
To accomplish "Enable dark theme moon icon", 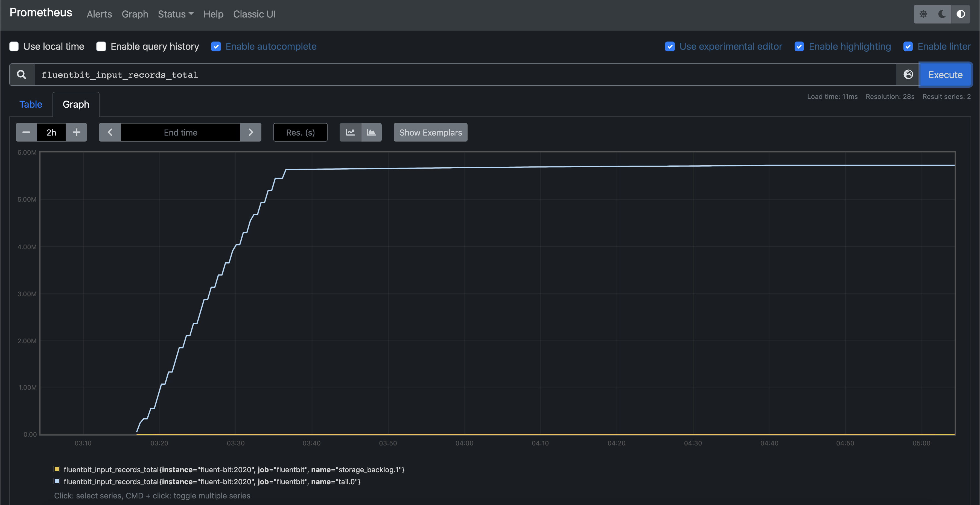I will [941, 14].
